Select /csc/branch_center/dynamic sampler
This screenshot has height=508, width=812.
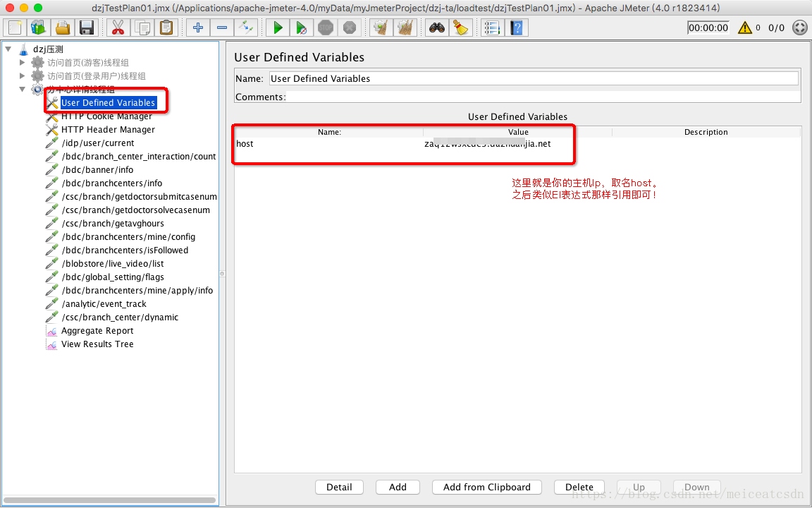[120, 317]
